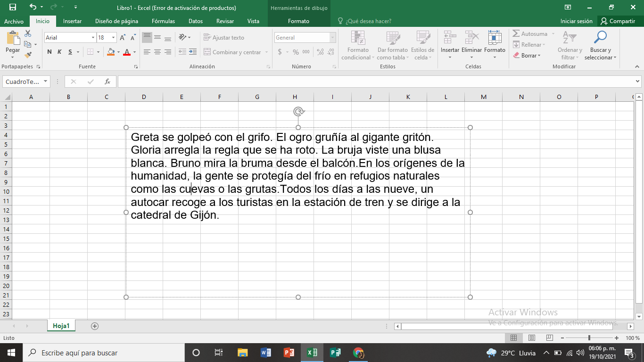The width and height of the screenshot is (644, 362).
Task: Center text horizontally
Action: coord(157,52)
